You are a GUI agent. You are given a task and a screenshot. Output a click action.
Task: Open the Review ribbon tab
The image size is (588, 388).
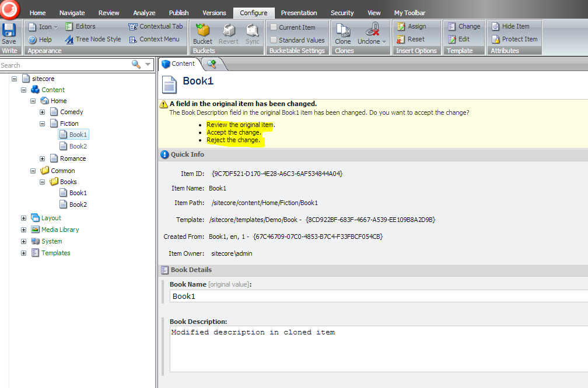(x=108, y=13)
